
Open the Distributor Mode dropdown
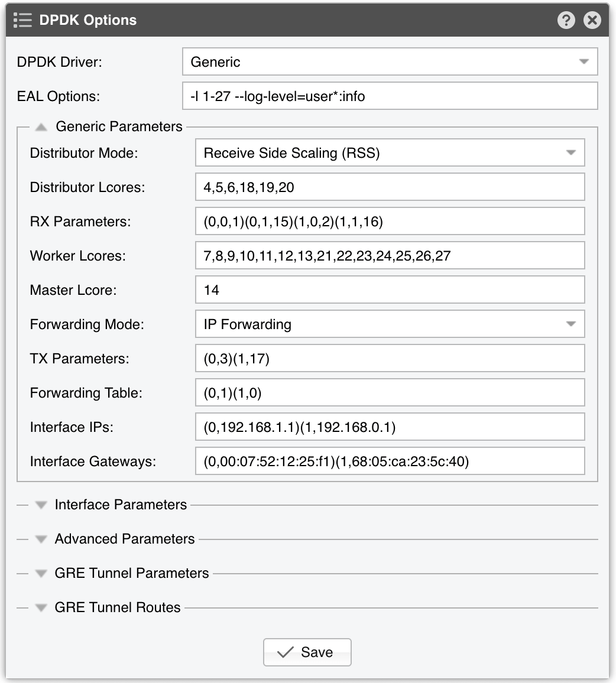click(390, 152)
